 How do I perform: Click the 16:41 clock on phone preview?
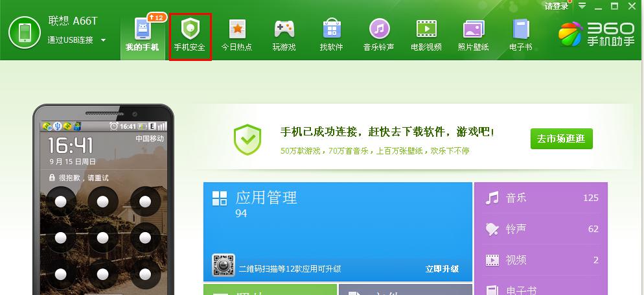pos(70,146)
